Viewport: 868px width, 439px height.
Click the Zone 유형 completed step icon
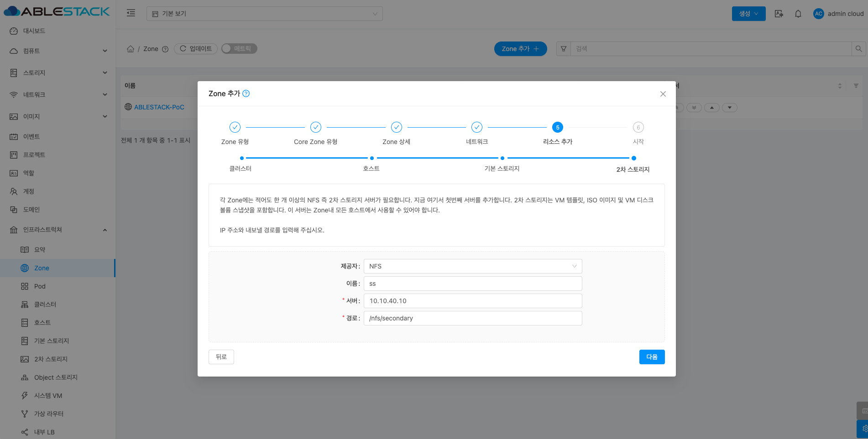(235, 127)
